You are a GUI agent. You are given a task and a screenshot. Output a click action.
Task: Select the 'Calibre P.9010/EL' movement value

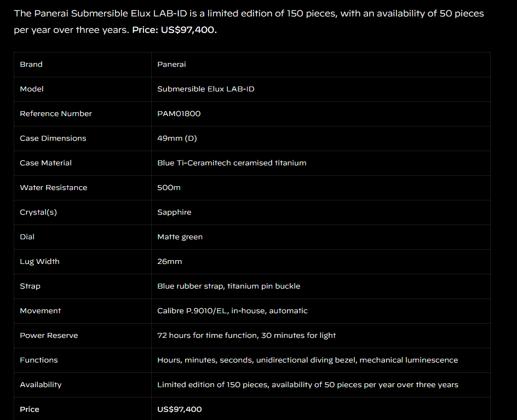(x=193, y=311)
